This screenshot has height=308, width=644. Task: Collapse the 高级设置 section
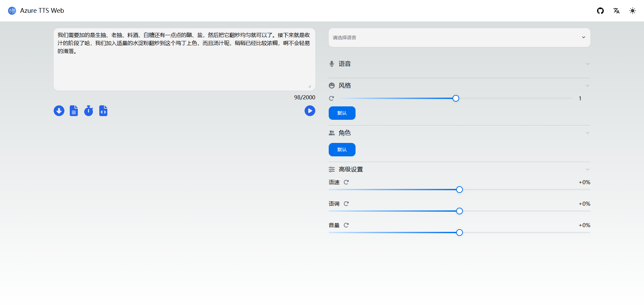(x=588, y=169)
